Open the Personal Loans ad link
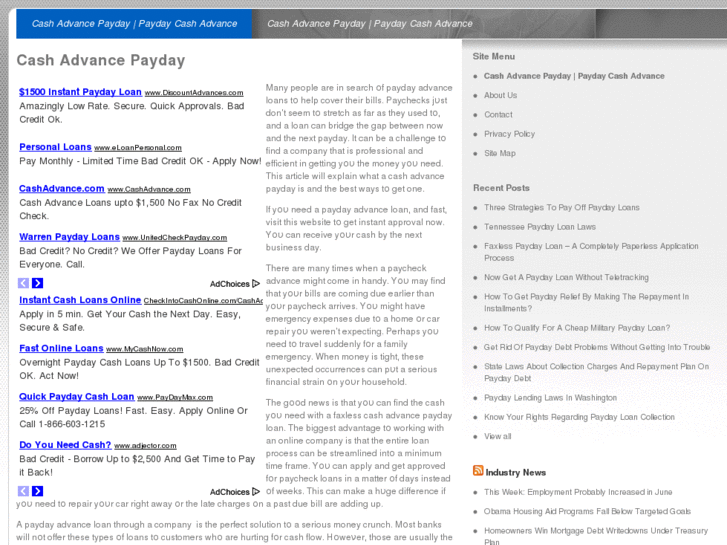This screenshot has height=545, width=727. [x=55, y=147]
